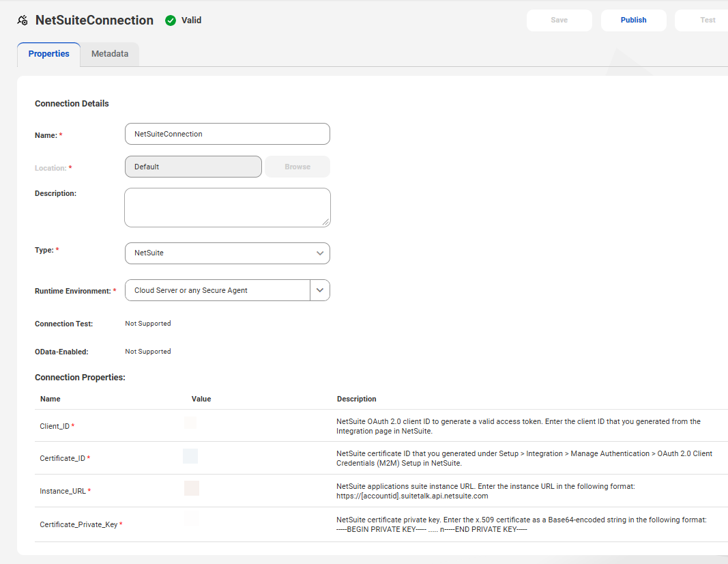Click the 'Description' column header
The height and width of the screenshot is (564, 728).
pyautogui.click(x=357, y=399)
